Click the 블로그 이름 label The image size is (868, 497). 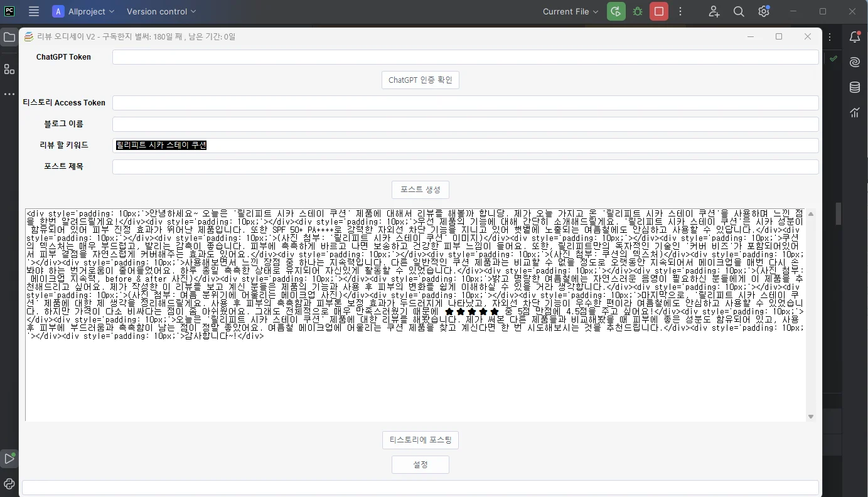point(63,124)
